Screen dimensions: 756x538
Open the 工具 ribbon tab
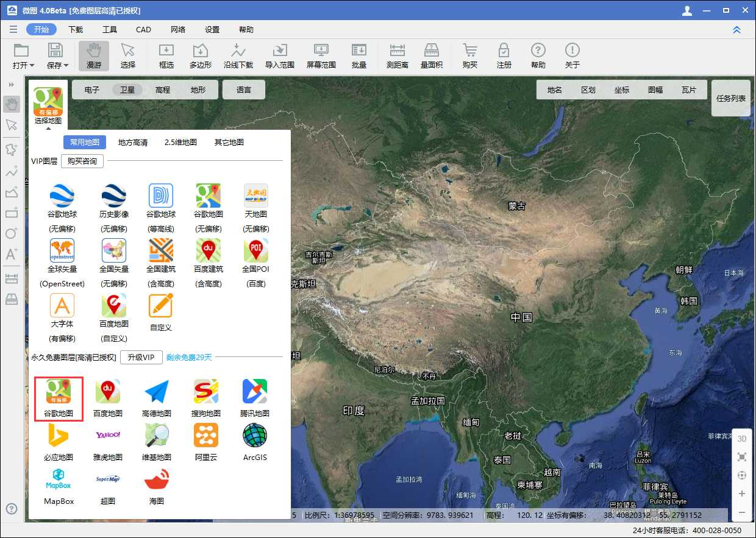pyautogui.click(x=110, y=29)
